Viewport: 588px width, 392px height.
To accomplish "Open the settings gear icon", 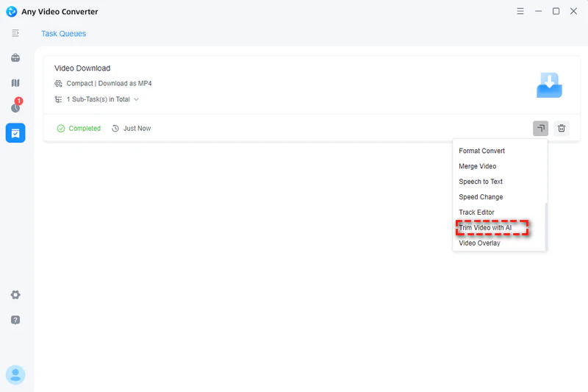I will pyautogui.click(x=15, y=295).
